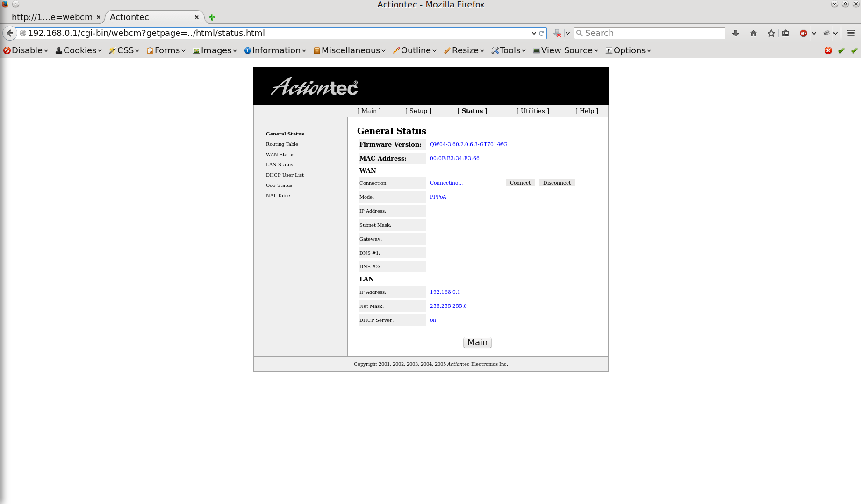Go to the Firefox home icon

click(x=753, y=33)
